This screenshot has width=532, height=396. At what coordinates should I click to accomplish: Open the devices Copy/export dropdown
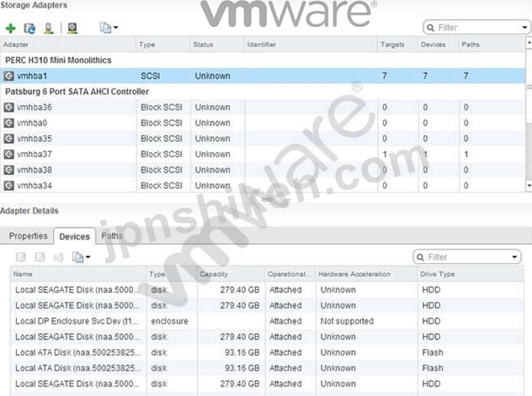coord(81,257)
